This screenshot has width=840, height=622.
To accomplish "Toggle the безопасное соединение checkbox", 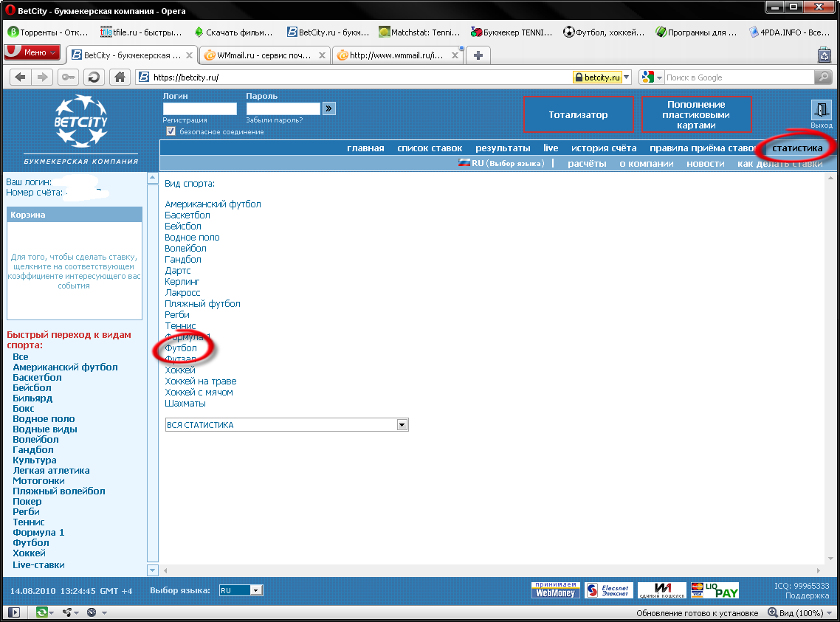I will click(x=171, y=131).
